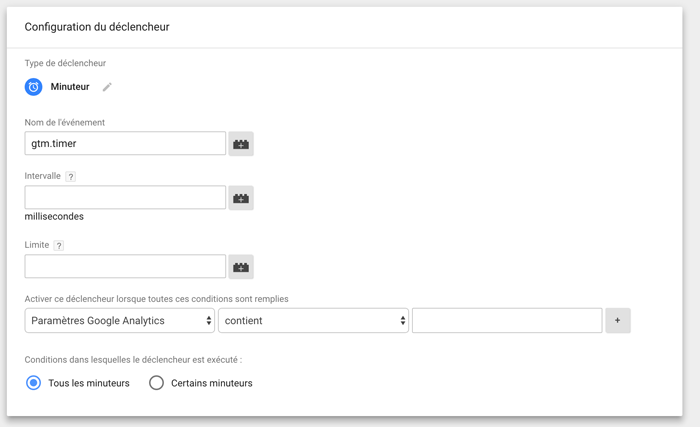Open the contient operator dropdown
The image size is (700, 427).
click(x=313, y=320)
